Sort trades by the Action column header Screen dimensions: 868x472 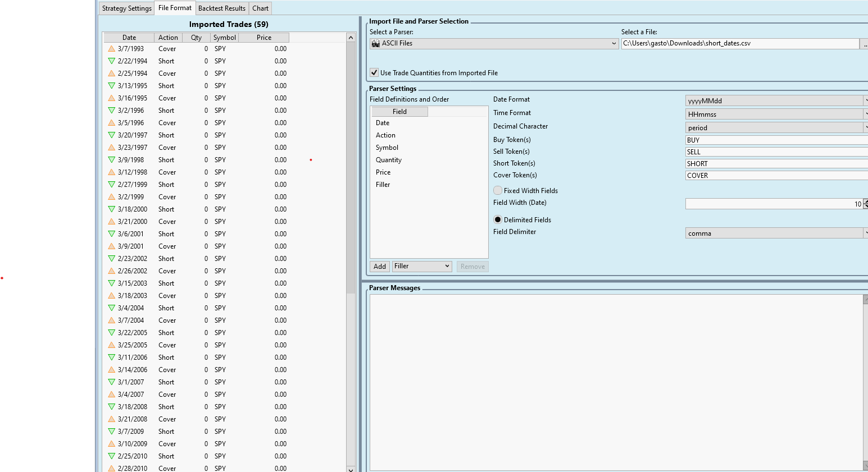click(x=168, y=38)
